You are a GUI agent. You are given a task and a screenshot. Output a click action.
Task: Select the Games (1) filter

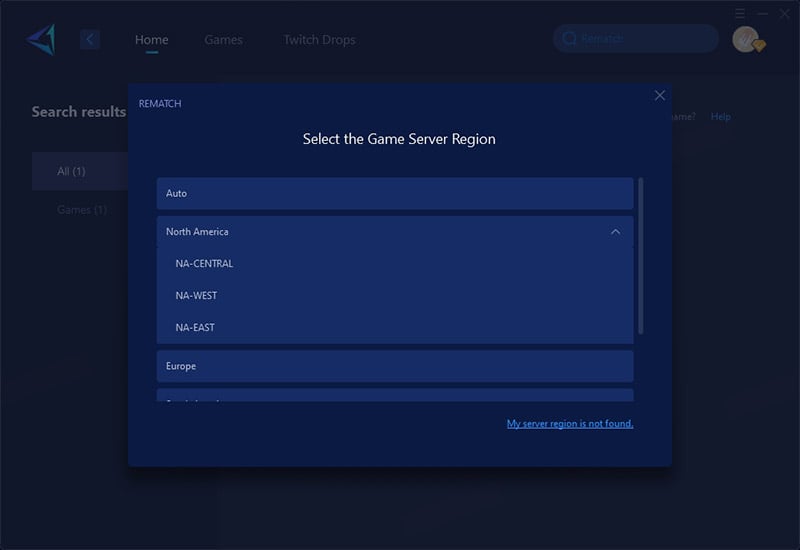(x=82, y=210)
